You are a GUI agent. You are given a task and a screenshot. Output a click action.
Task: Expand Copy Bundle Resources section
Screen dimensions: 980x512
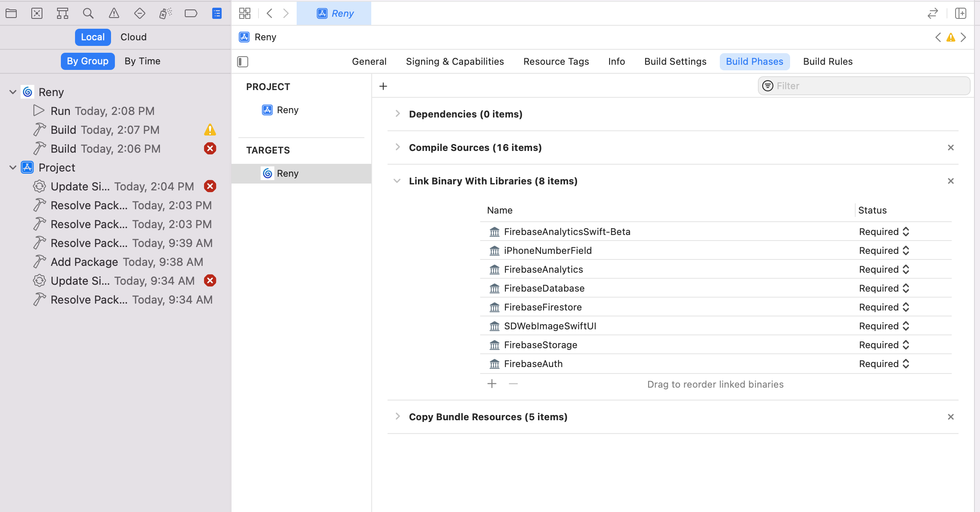397,417
